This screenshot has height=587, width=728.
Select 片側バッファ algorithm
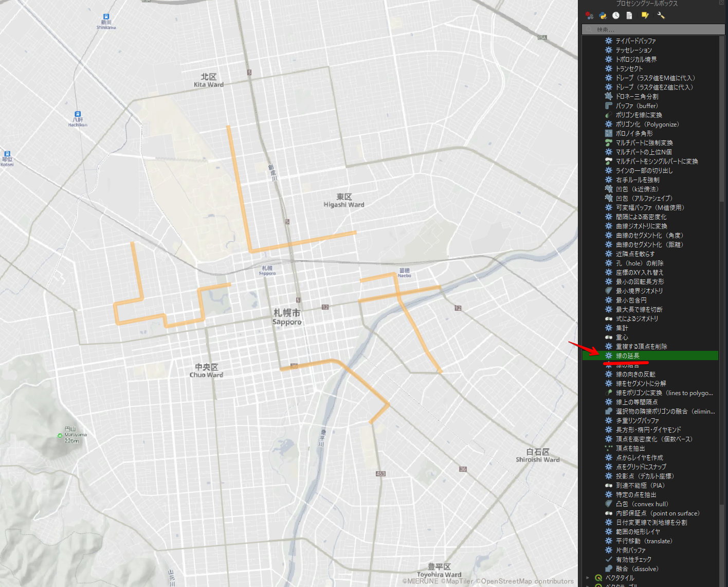tap(631, 550)
